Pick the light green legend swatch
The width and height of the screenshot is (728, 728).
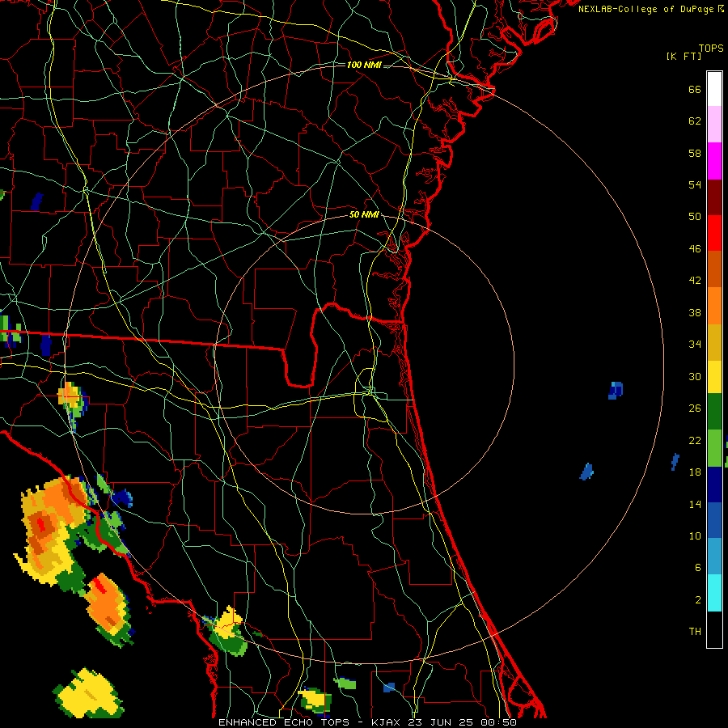point(714,448)
